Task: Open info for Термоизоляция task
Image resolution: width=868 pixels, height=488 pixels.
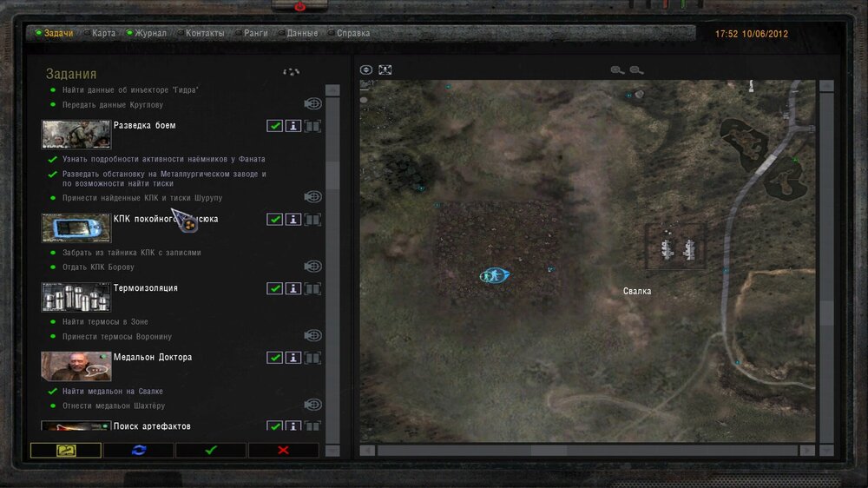Action: point(293,288)
